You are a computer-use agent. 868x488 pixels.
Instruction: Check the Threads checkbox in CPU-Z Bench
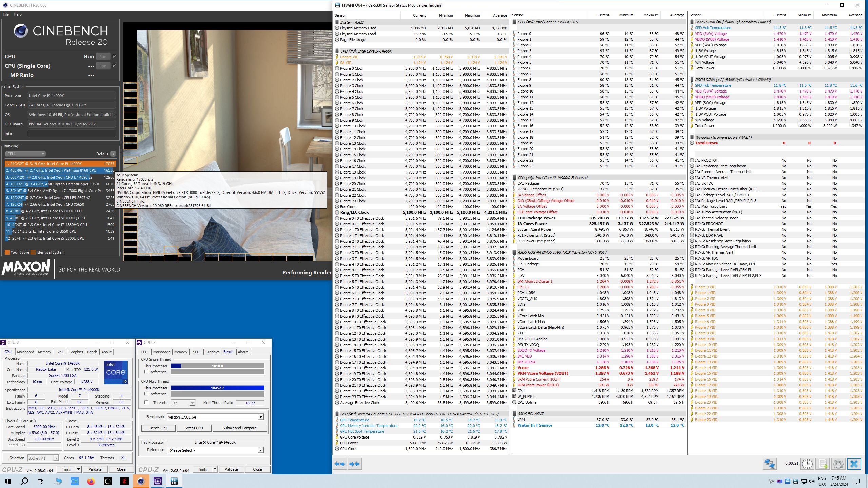click(146, 403)
